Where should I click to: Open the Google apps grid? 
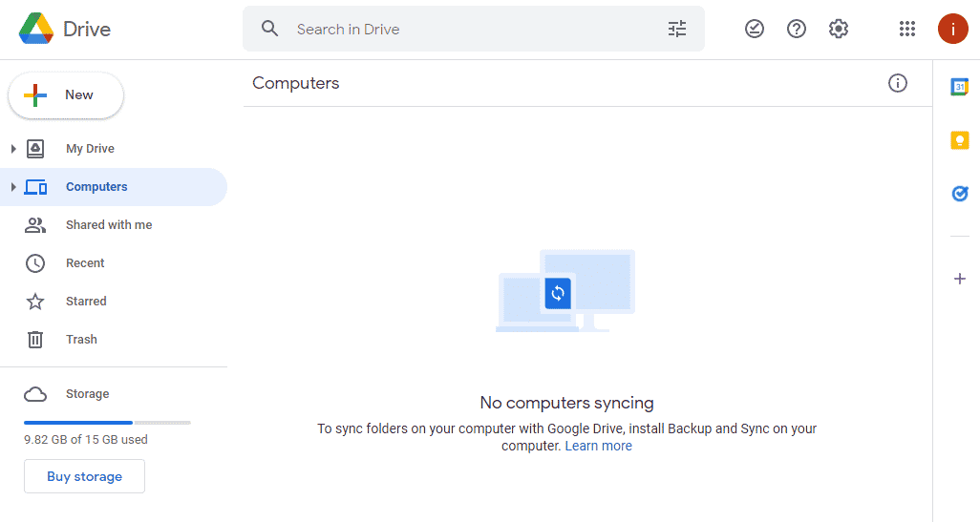pos(906,29)
